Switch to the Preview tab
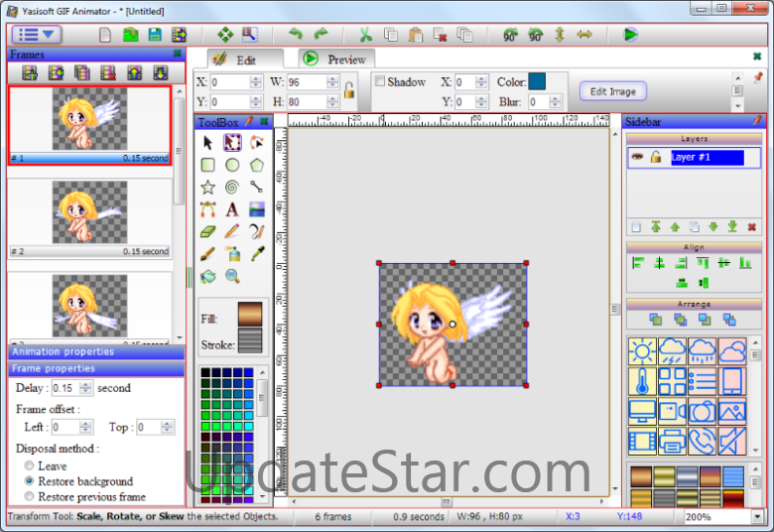This screenshot has height=532, width=774. (336, 60)
